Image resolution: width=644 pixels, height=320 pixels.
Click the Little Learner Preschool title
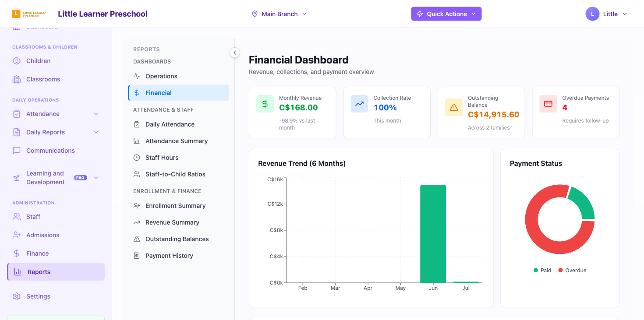click(x=103, y=14)
